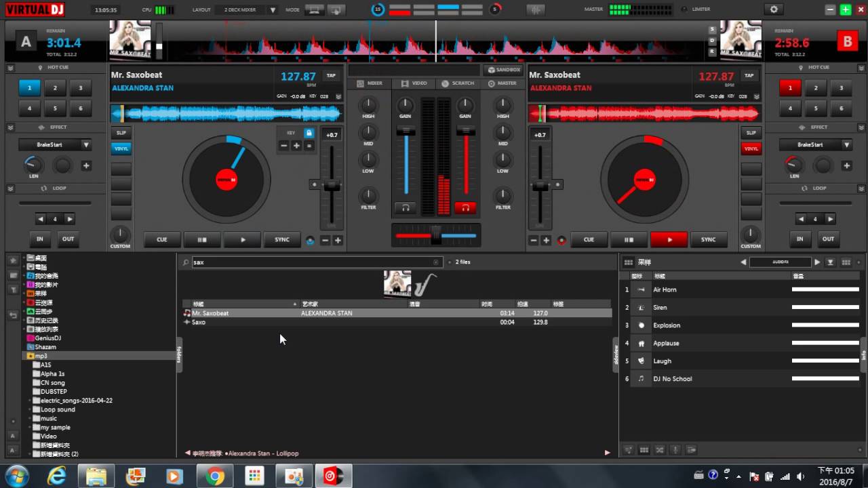Expand the electric_songs-2016-04-22 folder
The width and height of the screenshot is (868, 488).
point(31,401)
